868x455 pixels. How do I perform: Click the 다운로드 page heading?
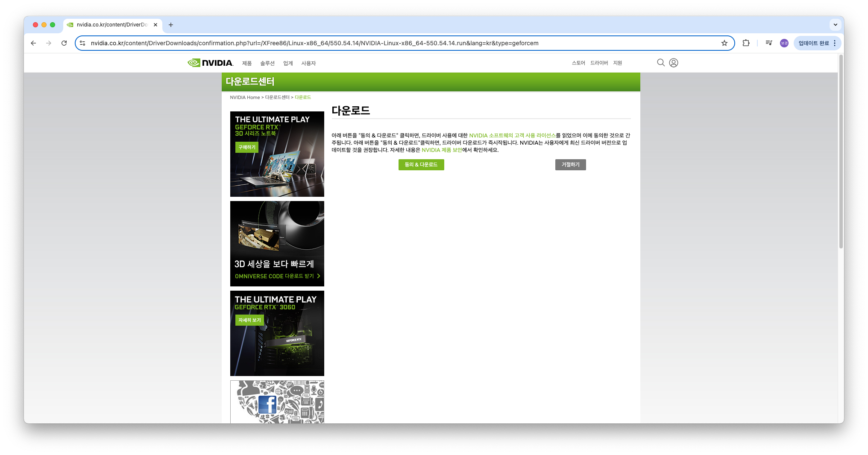[351, 111]
